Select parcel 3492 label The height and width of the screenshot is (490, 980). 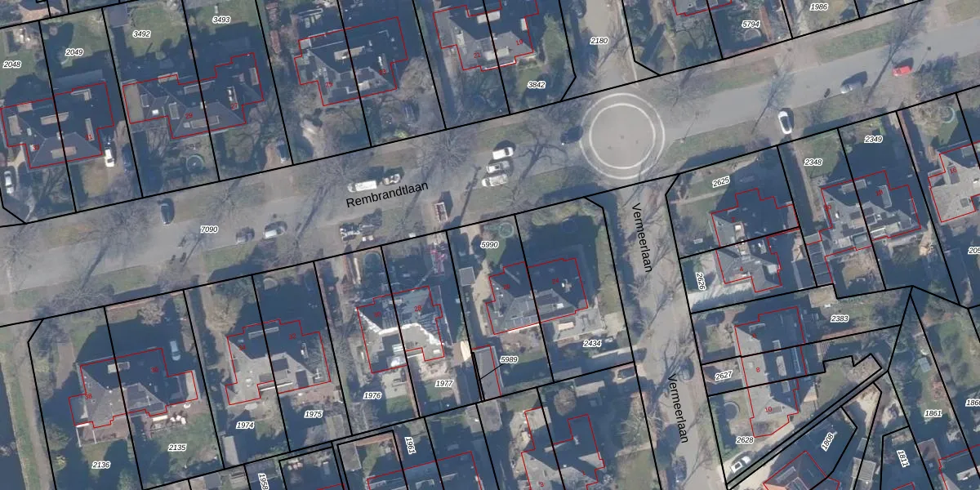[x=141, y=34]
